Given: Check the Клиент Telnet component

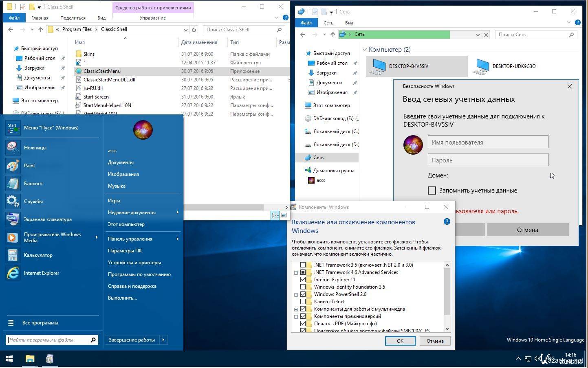Looking at the screenshot, I should pyautogui.click(x=303, y=302).
